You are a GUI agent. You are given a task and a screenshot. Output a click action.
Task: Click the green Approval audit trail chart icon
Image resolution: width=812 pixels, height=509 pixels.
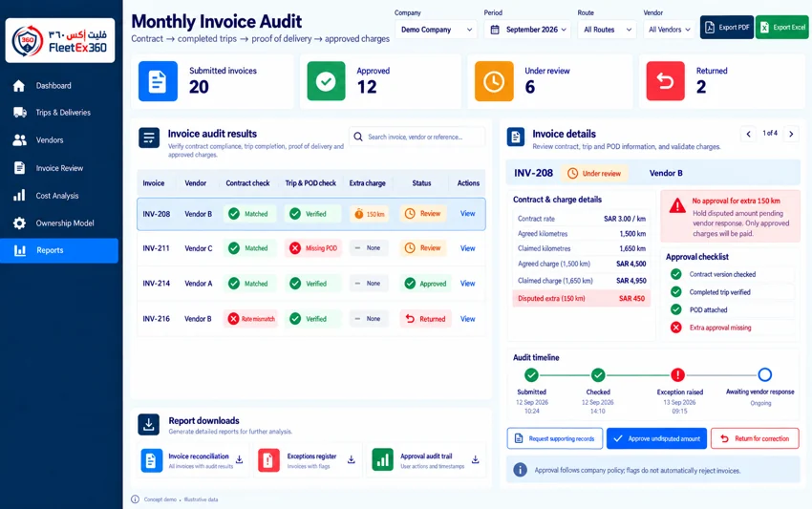(383, 460)
